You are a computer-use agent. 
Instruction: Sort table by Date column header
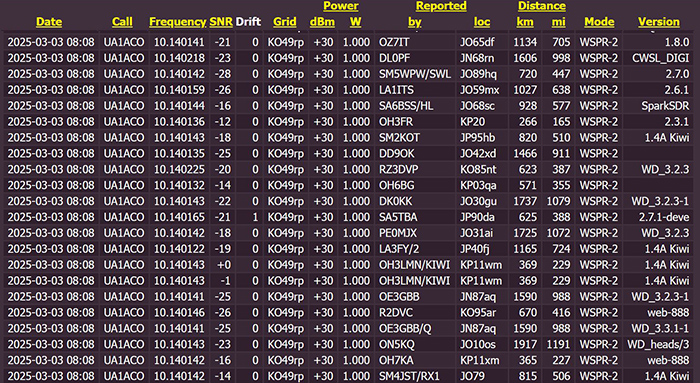click(x=49, y=21)
